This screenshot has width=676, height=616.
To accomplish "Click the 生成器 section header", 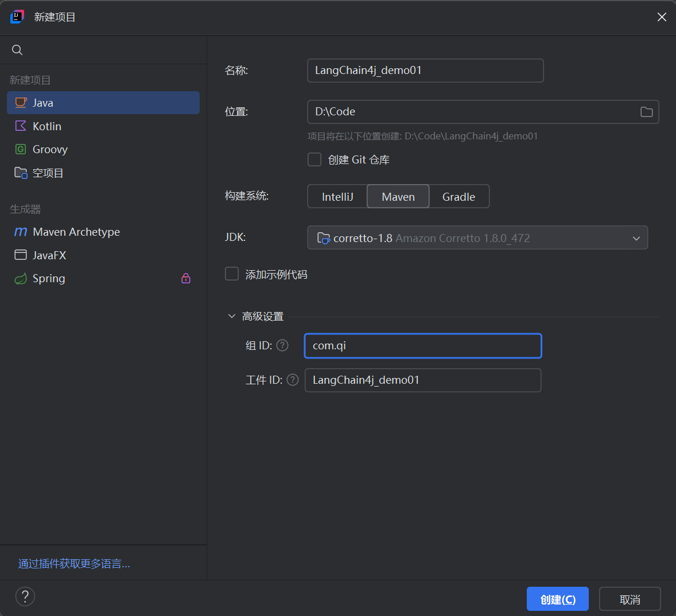I will coord(25,209).
